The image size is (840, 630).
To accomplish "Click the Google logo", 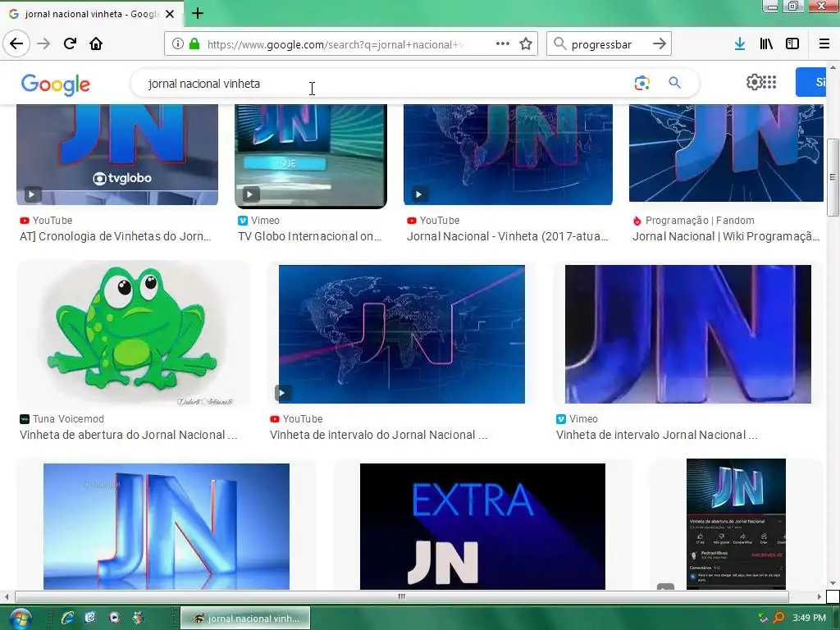I will pos(56,84).
